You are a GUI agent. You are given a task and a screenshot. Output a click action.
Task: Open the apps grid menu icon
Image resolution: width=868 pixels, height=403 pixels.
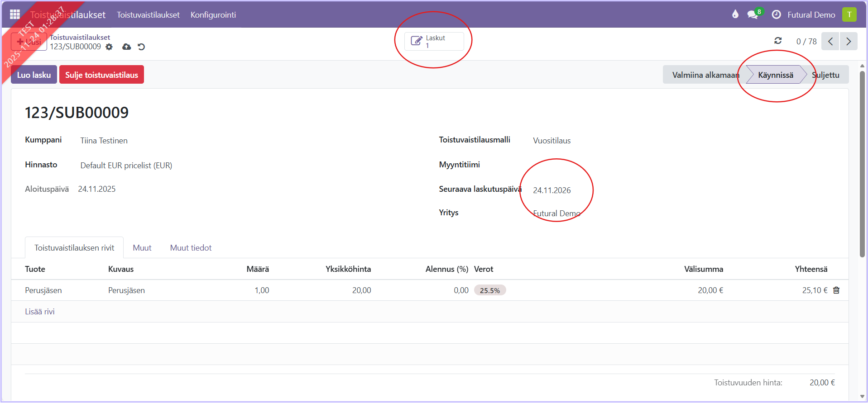[15, 14]
